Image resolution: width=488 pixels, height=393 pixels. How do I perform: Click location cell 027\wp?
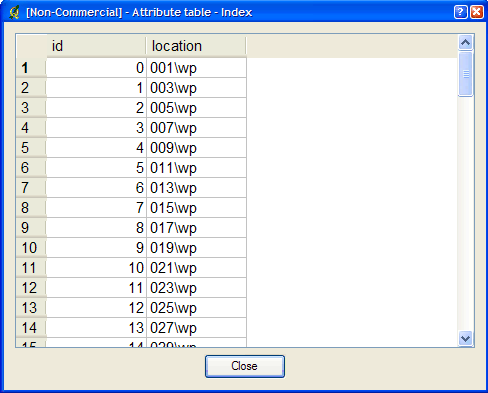(x=196, y=328)
